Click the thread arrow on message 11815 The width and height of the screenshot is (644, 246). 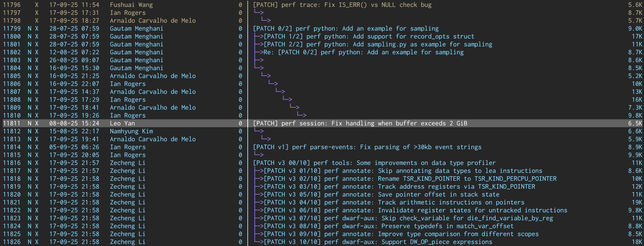[259, 155]
